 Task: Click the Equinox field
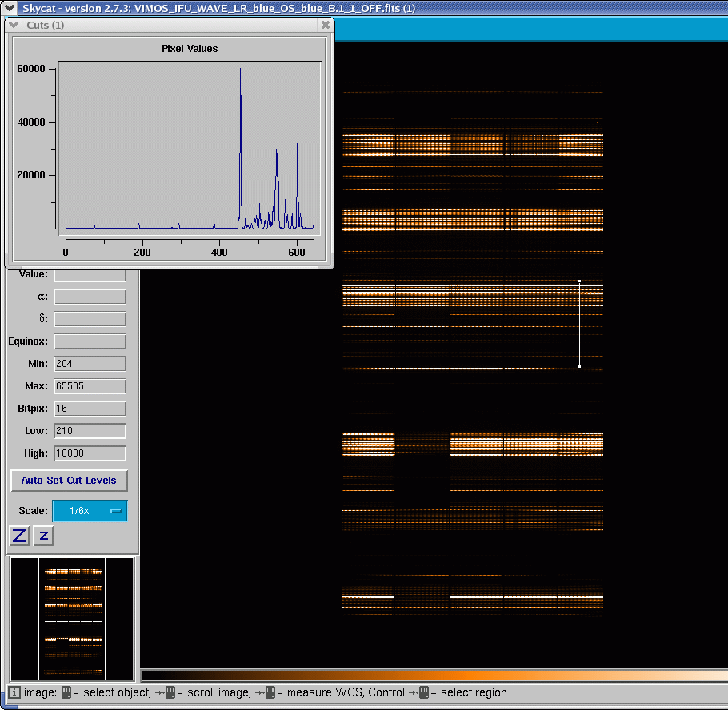coord(90,341)
